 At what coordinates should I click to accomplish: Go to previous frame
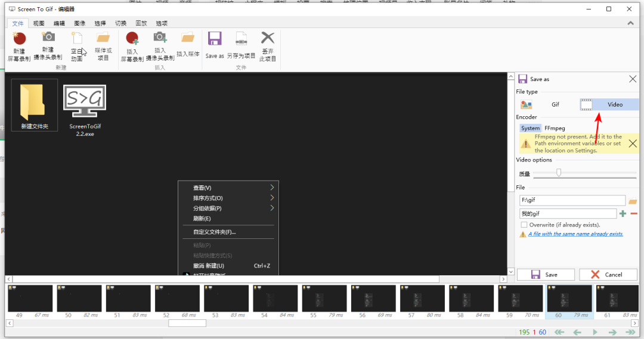point(577,332)
